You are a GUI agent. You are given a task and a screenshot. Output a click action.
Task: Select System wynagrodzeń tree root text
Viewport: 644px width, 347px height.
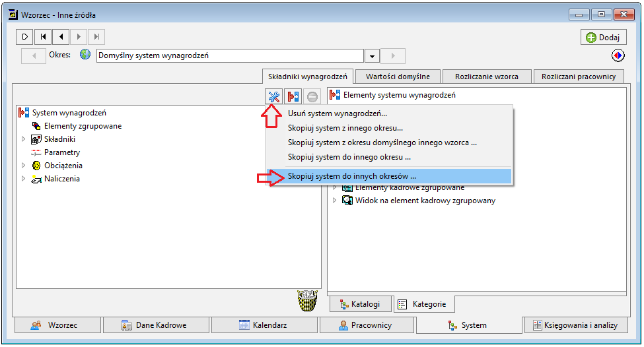point(69,113)
